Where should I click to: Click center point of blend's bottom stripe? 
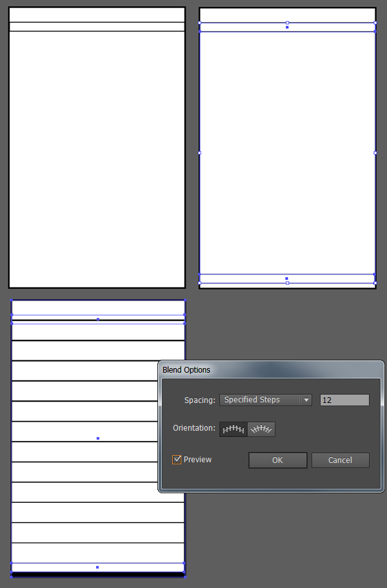point(97,567)
